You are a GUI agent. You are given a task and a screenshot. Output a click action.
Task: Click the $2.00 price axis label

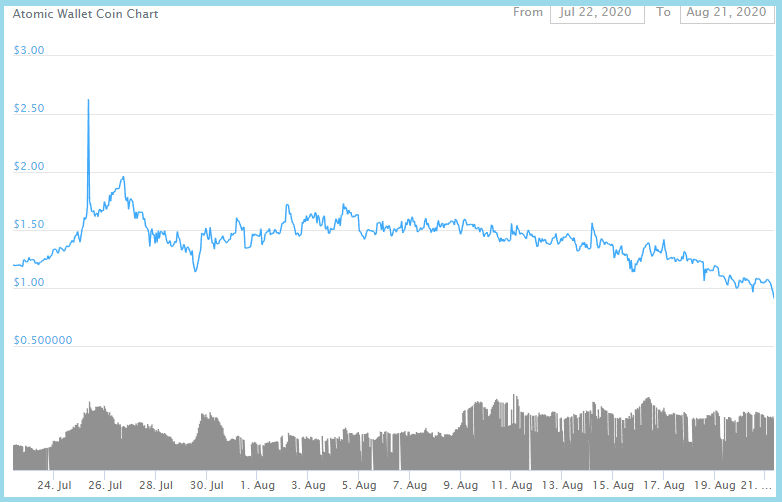pos(29,167)
